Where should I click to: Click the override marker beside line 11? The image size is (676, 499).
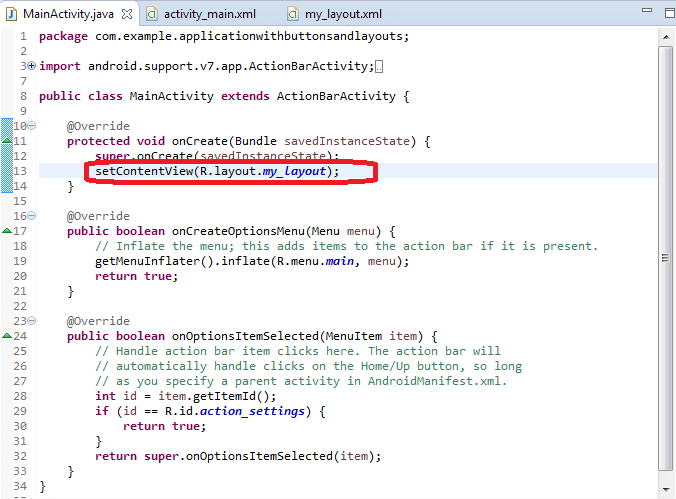pyautogui.click(x=8, y=141)
